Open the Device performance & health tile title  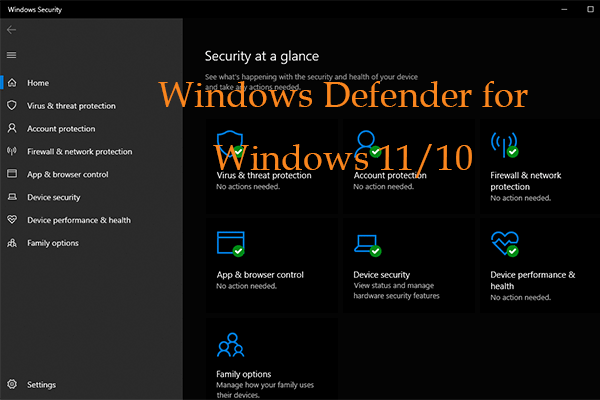pyautogui.click(x=533, y=280)
